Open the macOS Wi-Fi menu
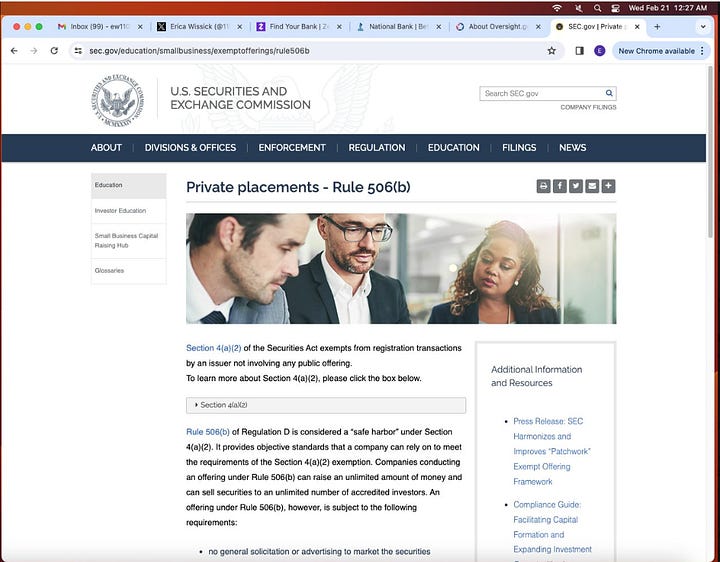 [x=557, y=8]
